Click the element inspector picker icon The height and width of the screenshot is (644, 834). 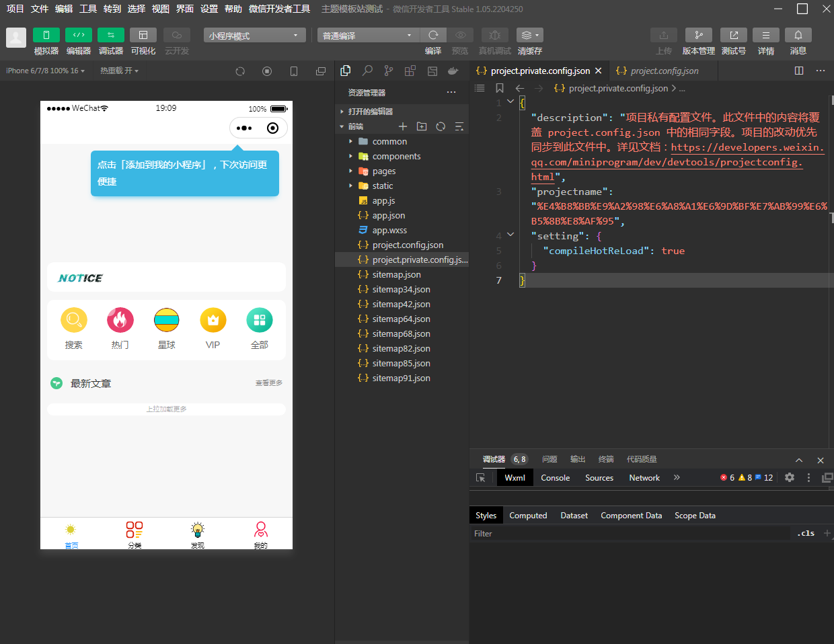pos(481,477)
